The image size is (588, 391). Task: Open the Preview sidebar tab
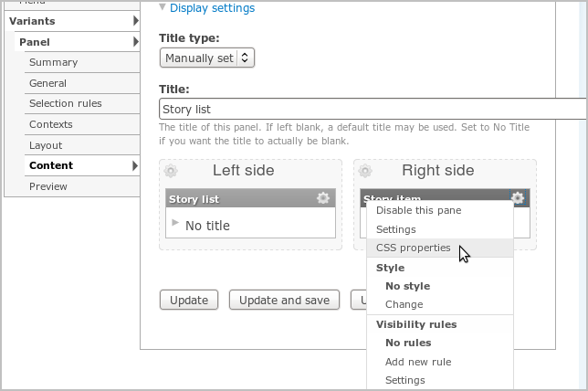(x=48, y=186)
